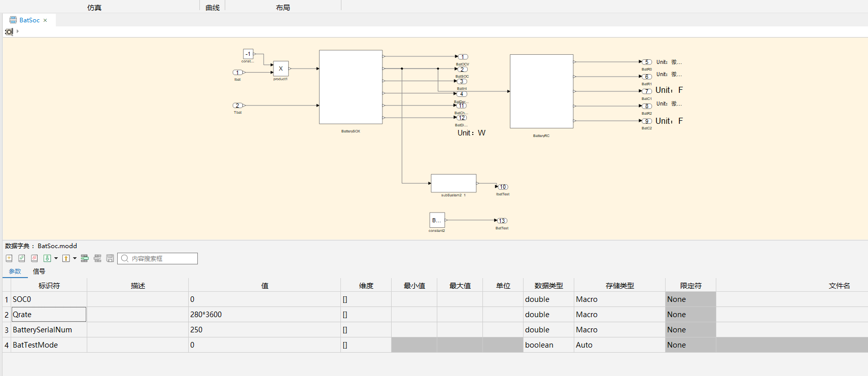Close the BatSoc tab
Screen dimensions: 868x376
tap(45, 20)
